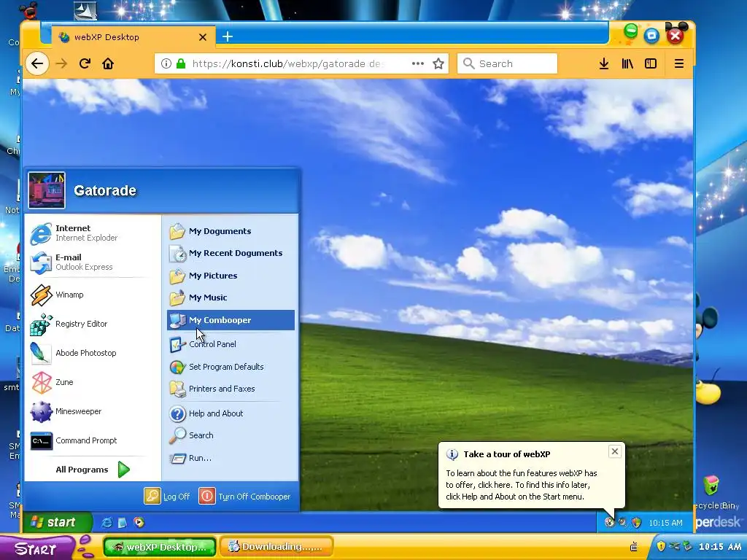This screenshot has height=560, width=747.
Task: Click webXP taskbar clock 10:15 AM
Action: click(665, 523)
